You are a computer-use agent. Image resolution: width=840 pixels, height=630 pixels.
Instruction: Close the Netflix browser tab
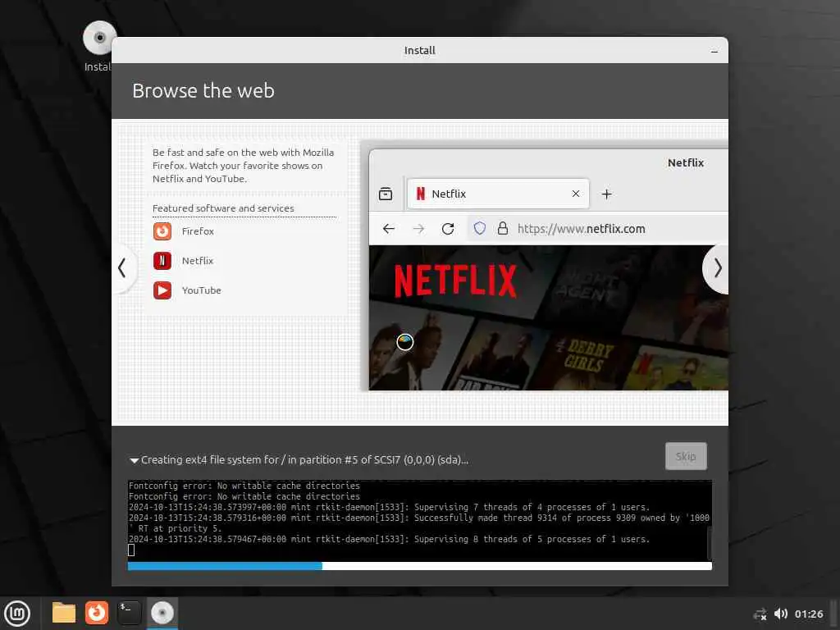[x=576, y=194]
